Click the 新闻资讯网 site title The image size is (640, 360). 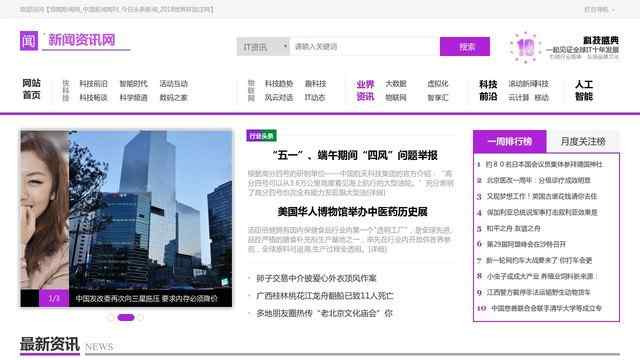82,40
